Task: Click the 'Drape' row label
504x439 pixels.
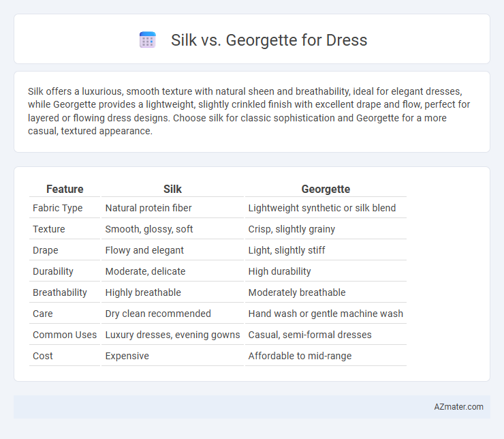Action: (46, 250)
